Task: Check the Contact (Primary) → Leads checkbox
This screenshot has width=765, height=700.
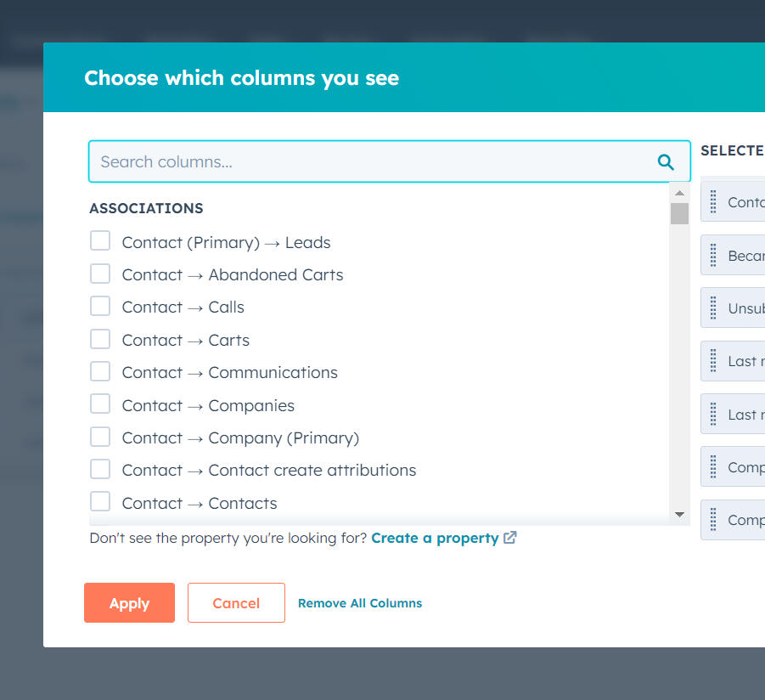Action: tap(100, 241)
